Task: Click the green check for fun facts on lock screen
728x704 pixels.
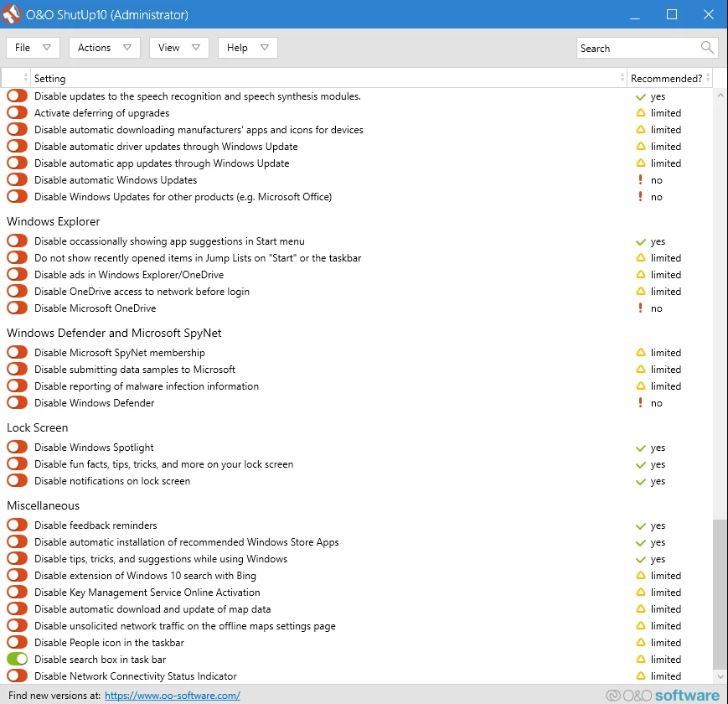Action: 641,464
